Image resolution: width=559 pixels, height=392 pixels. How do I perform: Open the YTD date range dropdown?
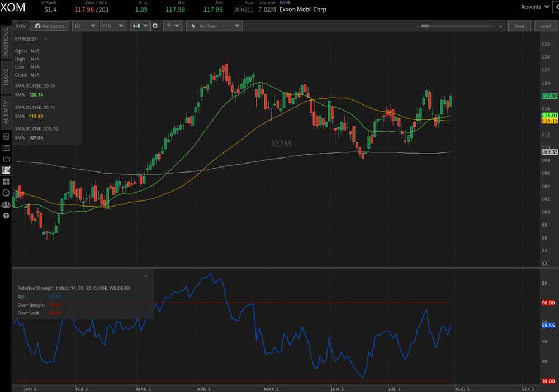tap(112, 26)
